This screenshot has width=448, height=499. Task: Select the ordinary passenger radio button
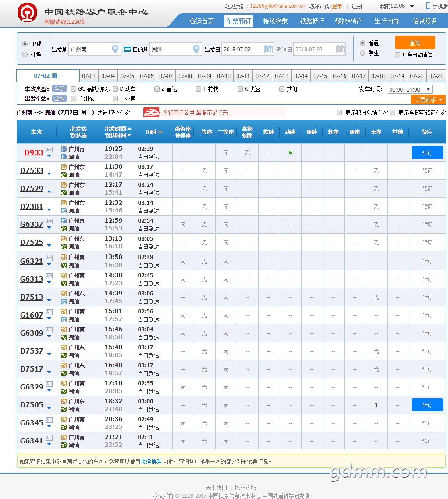[363, 42]
